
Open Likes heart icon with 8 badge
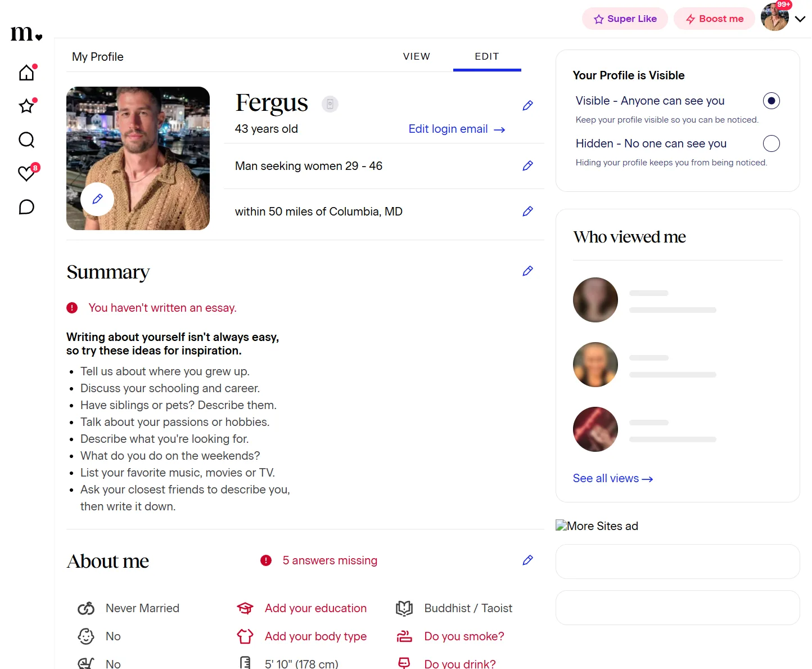(x=26, y=173)
